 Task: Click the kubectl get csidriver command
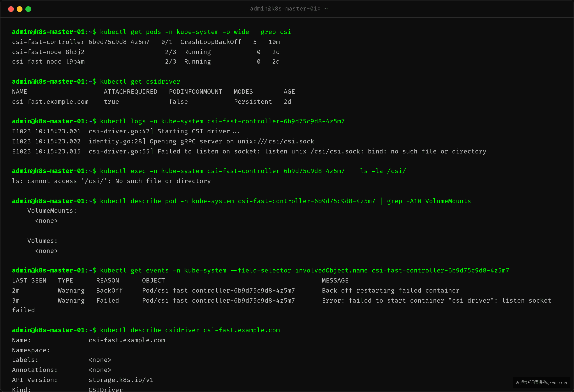click(140, 82)
